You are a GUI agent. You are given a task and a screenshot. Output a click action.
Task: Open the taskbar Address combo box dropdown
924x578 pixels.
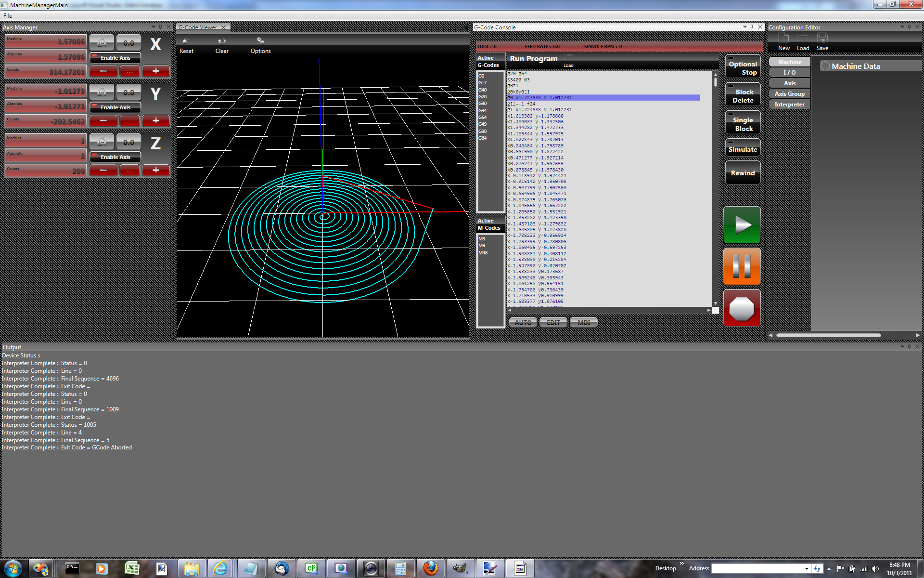pyautogui.click(x=807, y=569)
